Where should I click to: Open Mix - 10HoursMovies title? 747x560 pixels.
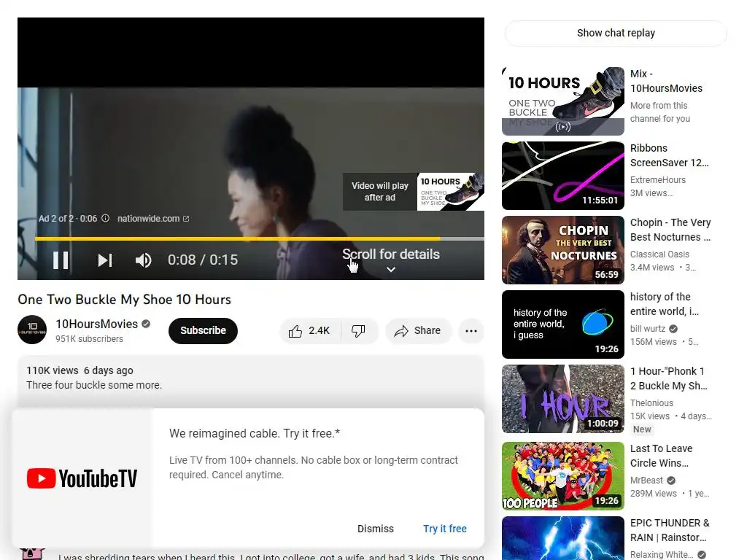point(666,81)
